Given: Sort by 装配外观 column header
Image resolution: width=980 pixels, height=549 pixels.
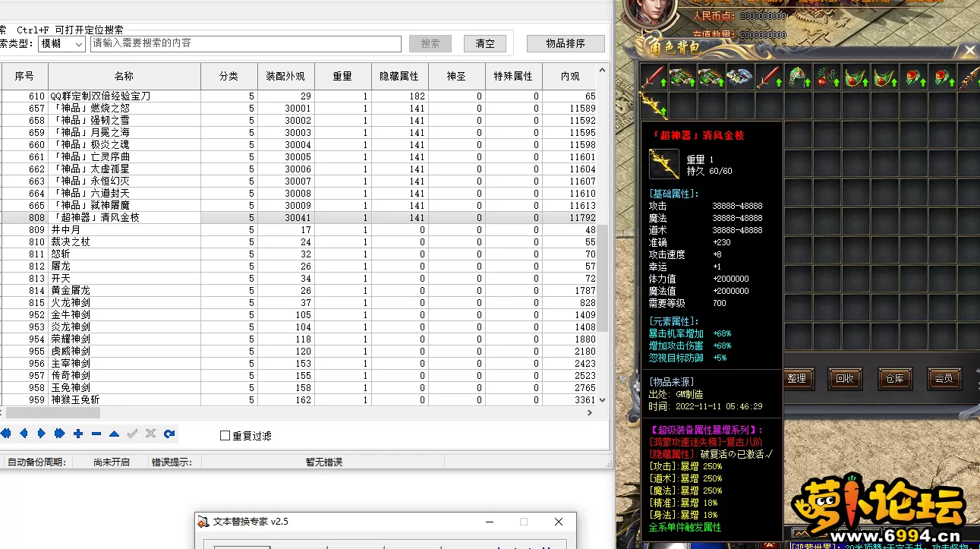Looking at the screenshot, I should [x=286, y=77].
